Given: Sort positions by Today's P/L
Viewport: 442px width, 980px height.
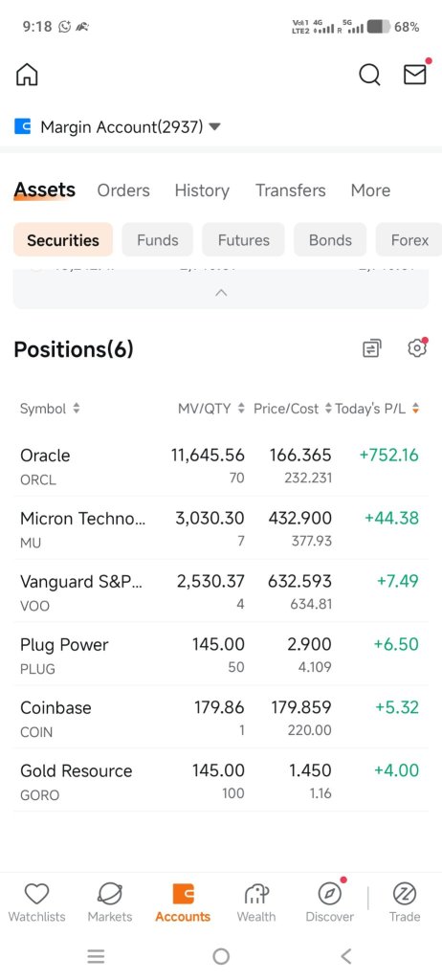Looking at the screenshot, I should 377,409.
